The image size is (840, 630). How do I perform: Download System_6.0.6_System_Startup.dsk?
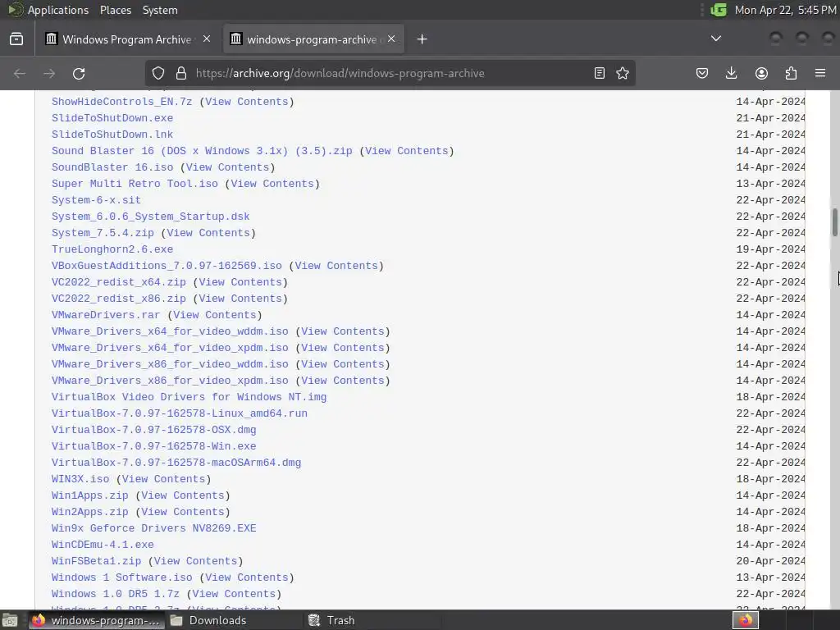151,217
